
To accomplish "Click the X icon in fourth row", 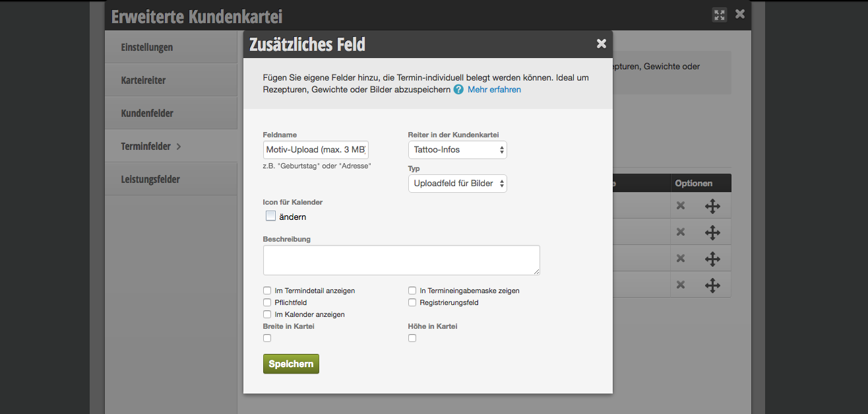I will (681, 285).
